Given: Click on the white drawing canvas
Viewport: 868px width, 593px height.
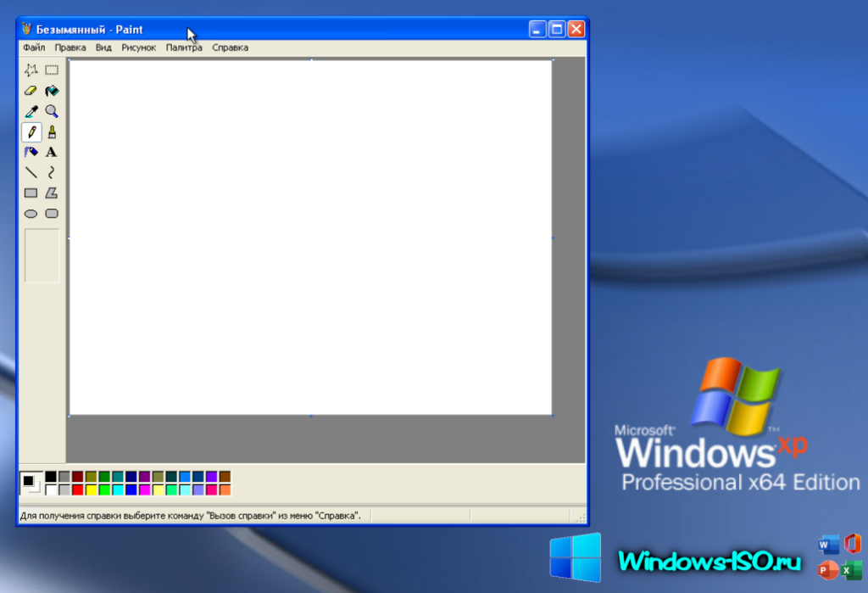Looking at the screenshot, I should (x=310, y=238).
